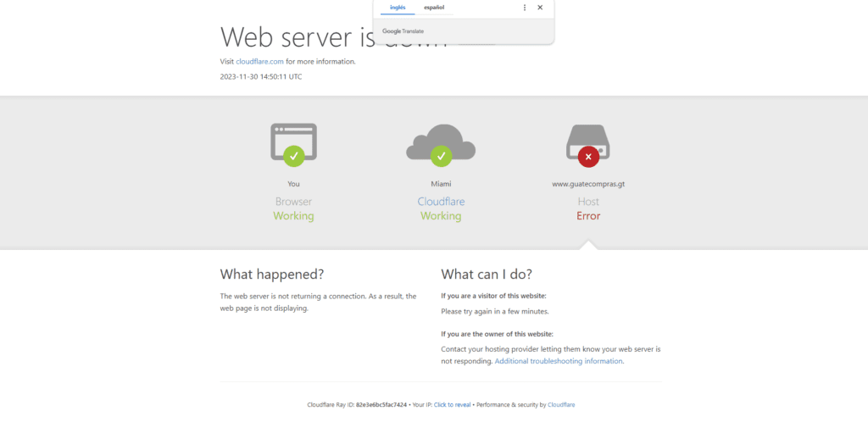Open the cloudflare.com link under the heading
Screen dimensions: 868x422
point(259,61)
